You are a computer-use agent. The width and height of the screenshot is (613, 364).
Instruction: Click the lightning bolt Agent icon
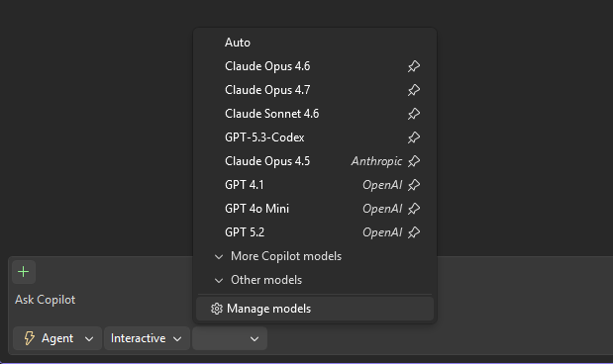click(30, 338)
